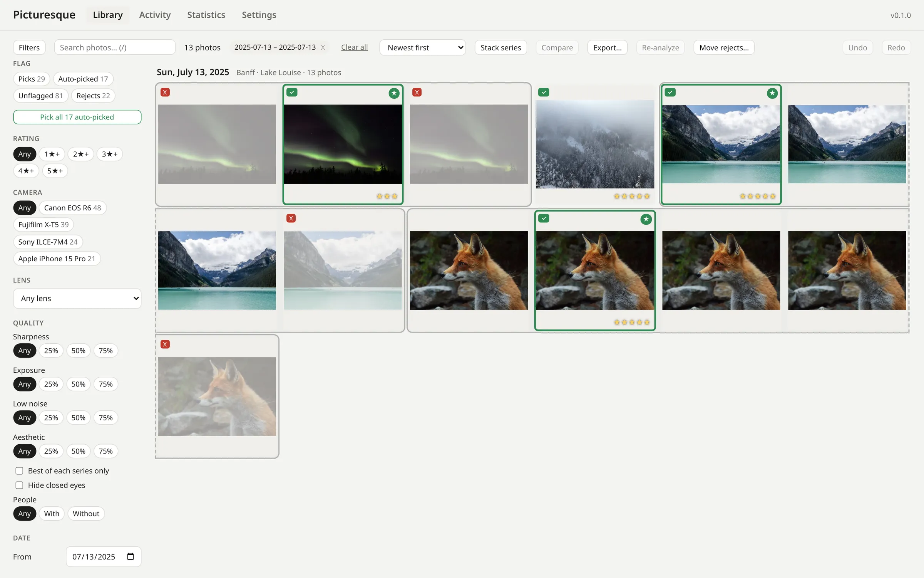The image size is (924, 578).
Task: Open Move rejects... dialog
Action: [x=724, y=47]
